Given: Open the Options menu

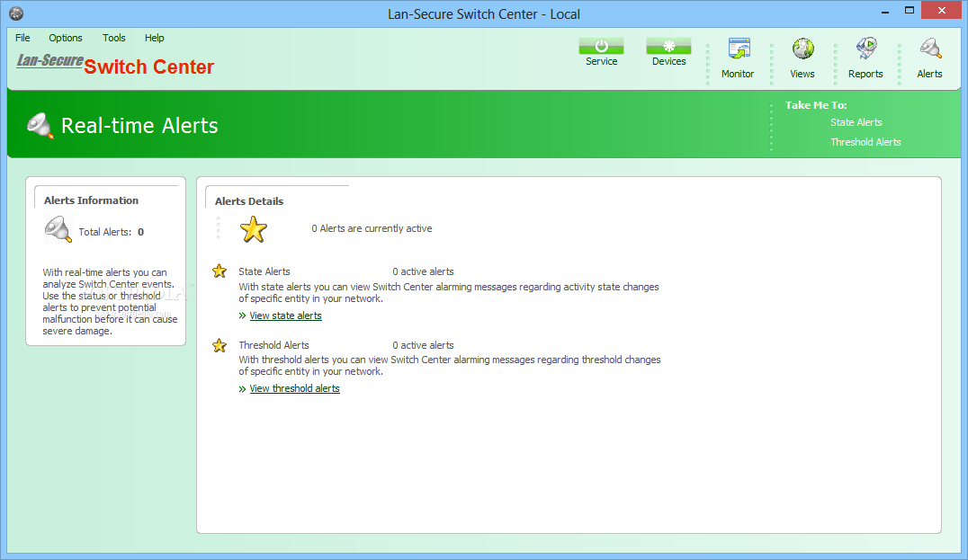Looking at the screenshot, I should tap(66, 38).
